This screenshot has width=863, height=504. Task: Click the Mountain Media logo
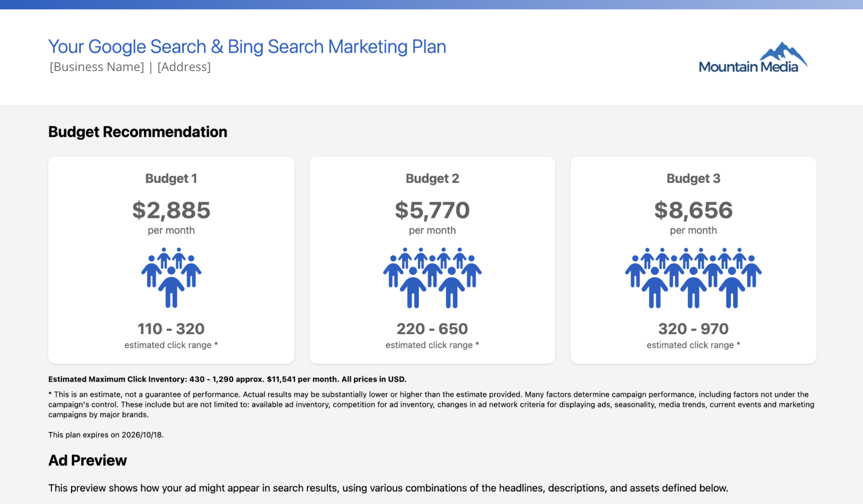pyautogui.click(x=753, y=58)
